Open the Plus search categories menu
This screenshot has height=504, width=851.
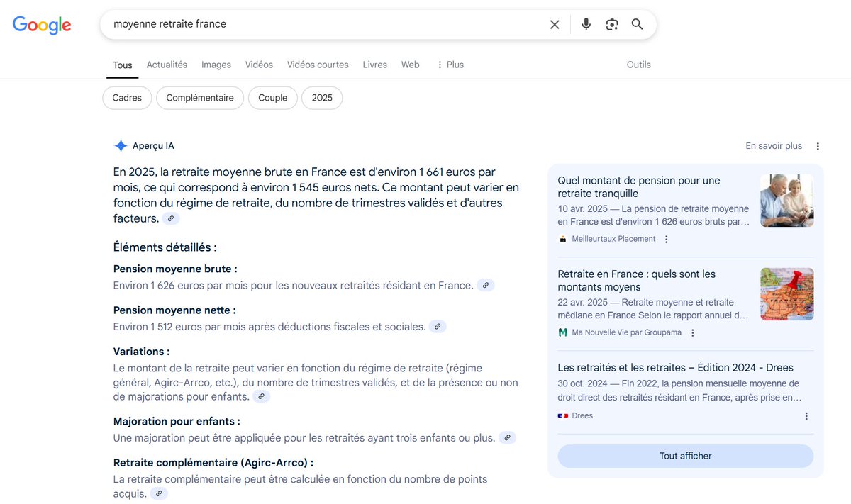point(450,65)
